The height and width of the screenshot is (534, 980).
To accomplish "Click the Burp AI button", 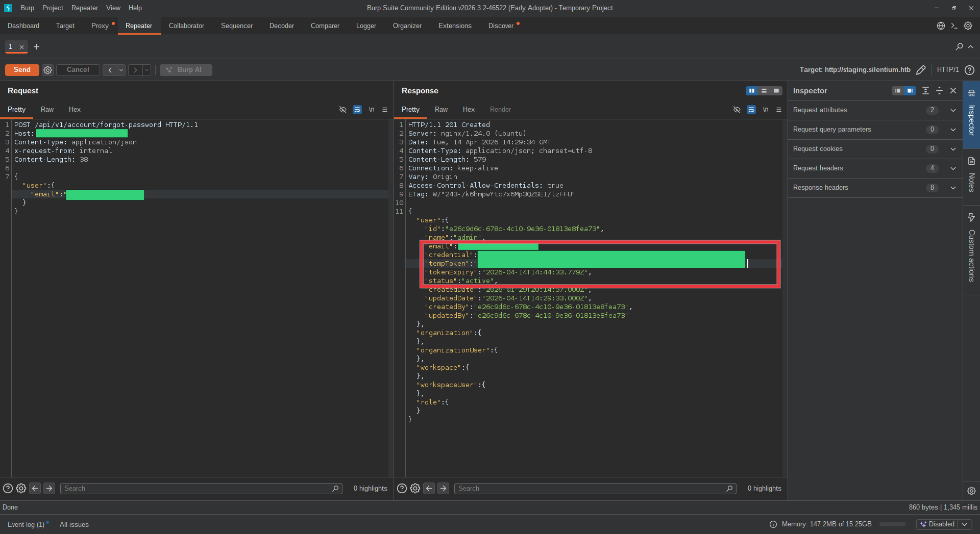I will coord(186,70).
